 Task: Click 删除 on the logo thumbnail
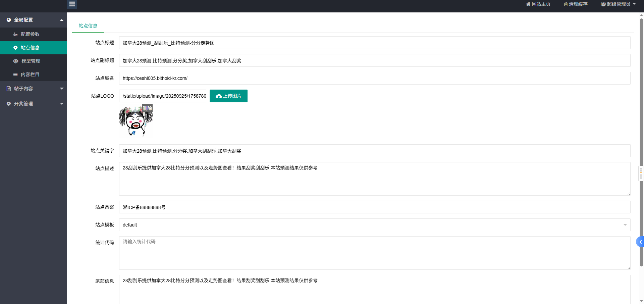coord(147,108)
